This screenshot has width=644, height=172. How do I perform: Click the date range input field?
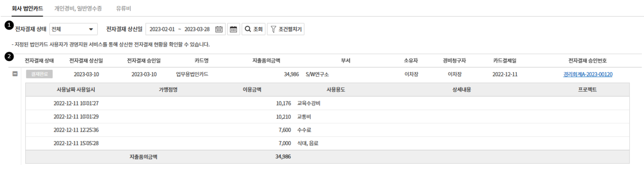tap(180, 29)
